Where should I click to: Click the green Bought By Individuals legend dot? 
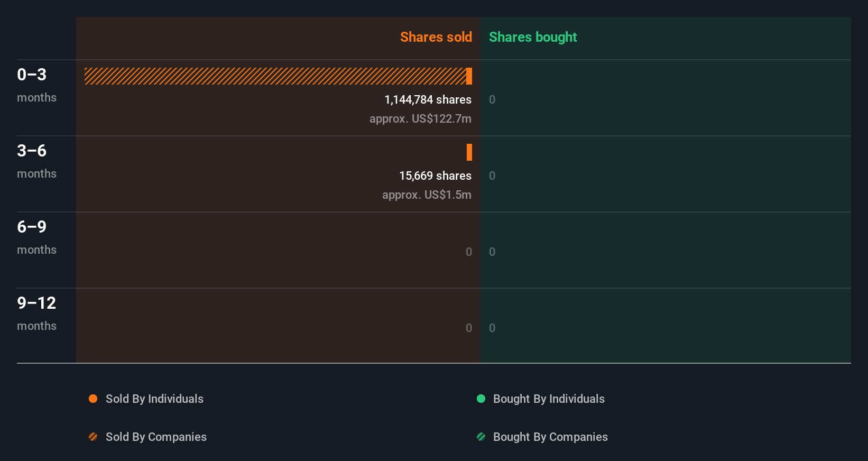481,399
